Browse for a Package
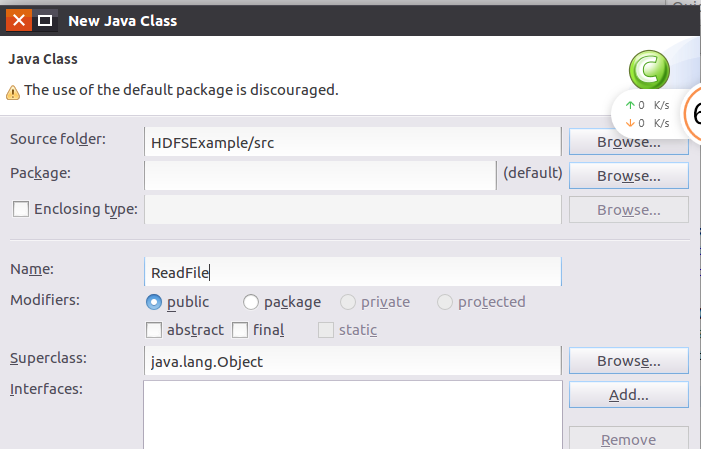The image size is (701, 449). (628, 176)
